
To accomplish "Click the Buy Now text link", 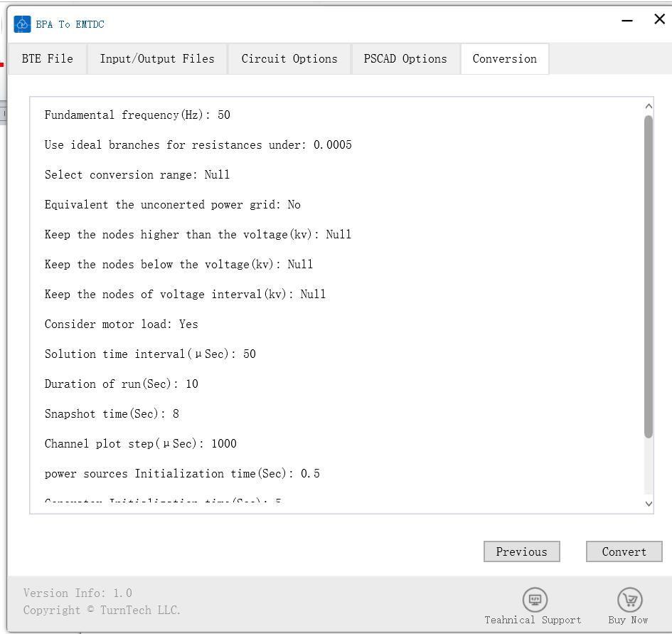I will coord(628,620).
